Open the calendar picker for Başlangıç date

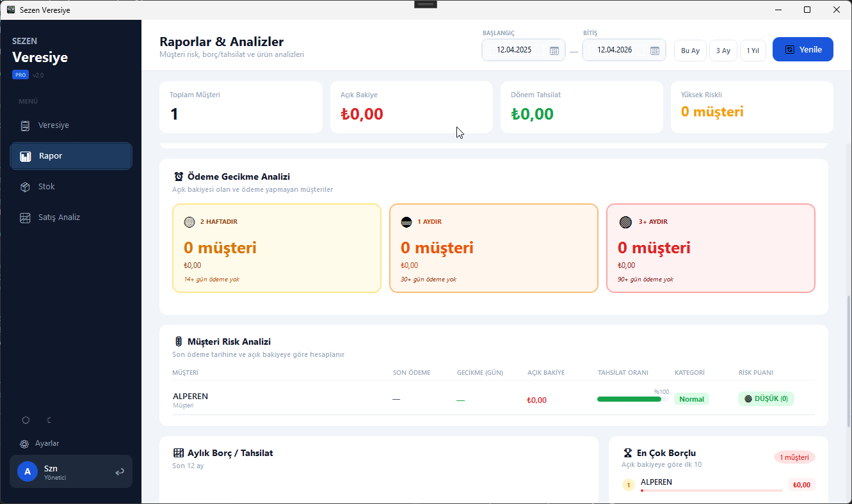coord(554,51)
